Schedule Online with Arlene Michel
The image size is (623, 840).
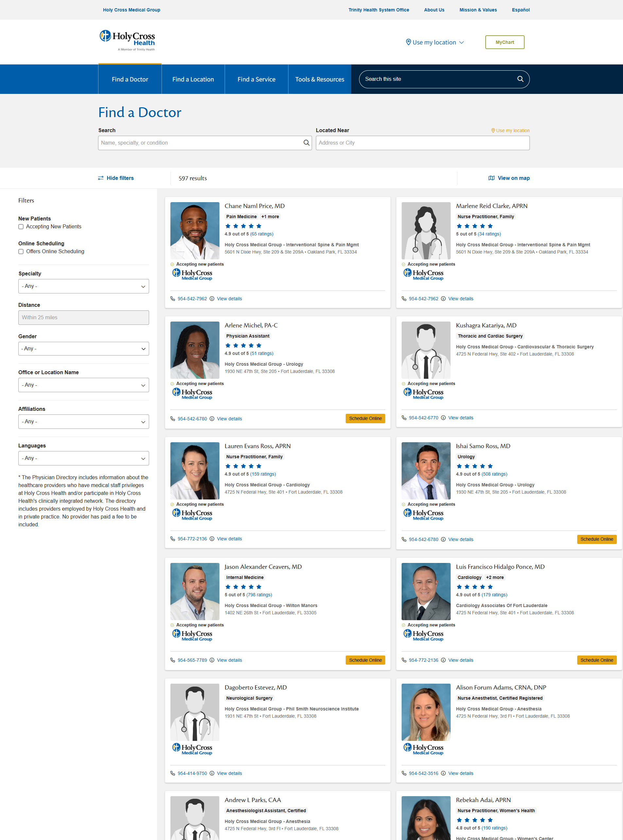click(365, 418)
